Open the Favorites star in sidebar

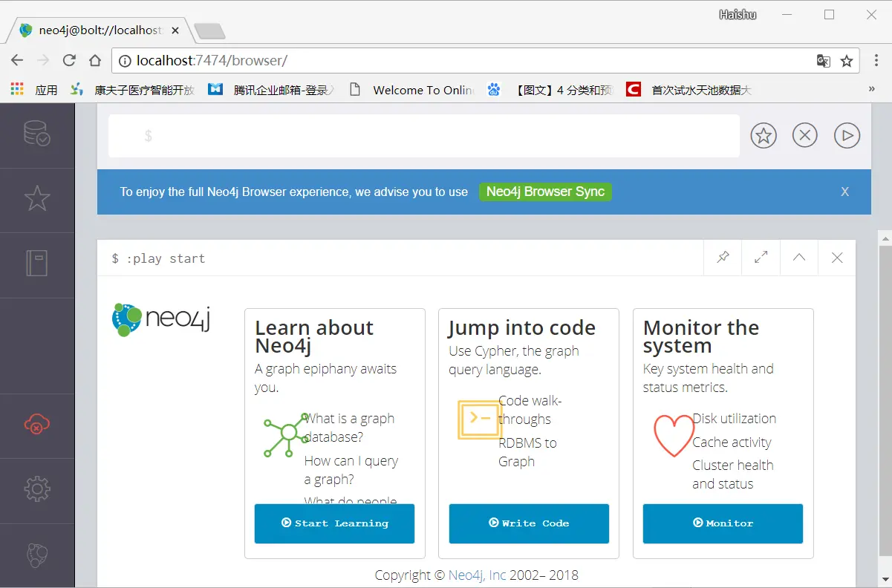(x=37, y=198)
